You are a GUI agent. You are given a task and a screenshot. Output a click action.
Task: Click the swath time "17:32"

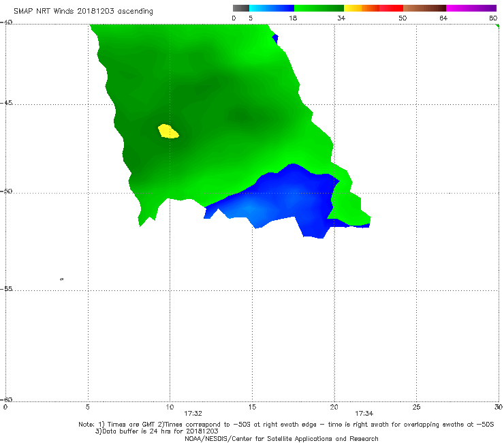[193, 414]
